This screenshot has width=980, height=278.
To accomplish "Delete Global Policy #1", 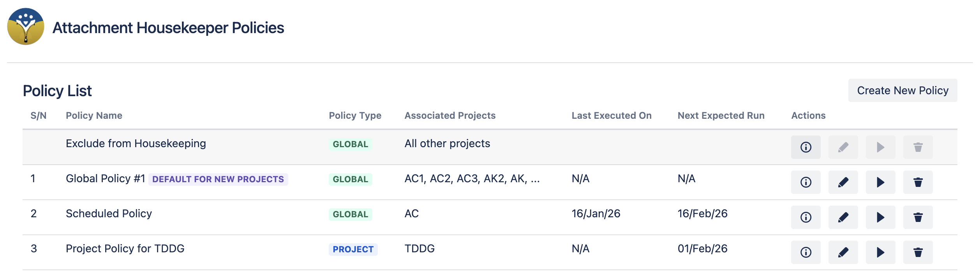I will coord(918,182).
